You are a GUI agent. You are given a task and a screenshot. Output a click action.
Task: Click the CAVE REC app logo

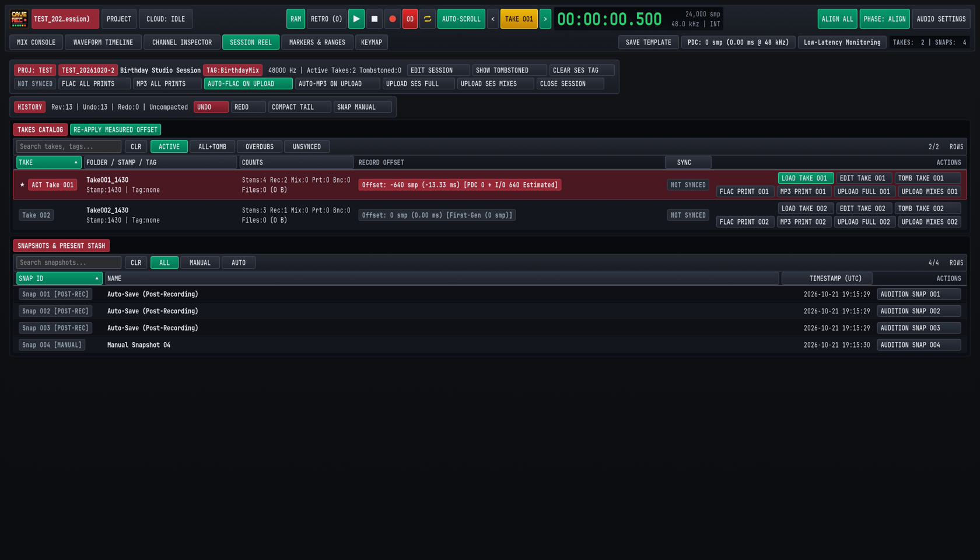point(19,19)
